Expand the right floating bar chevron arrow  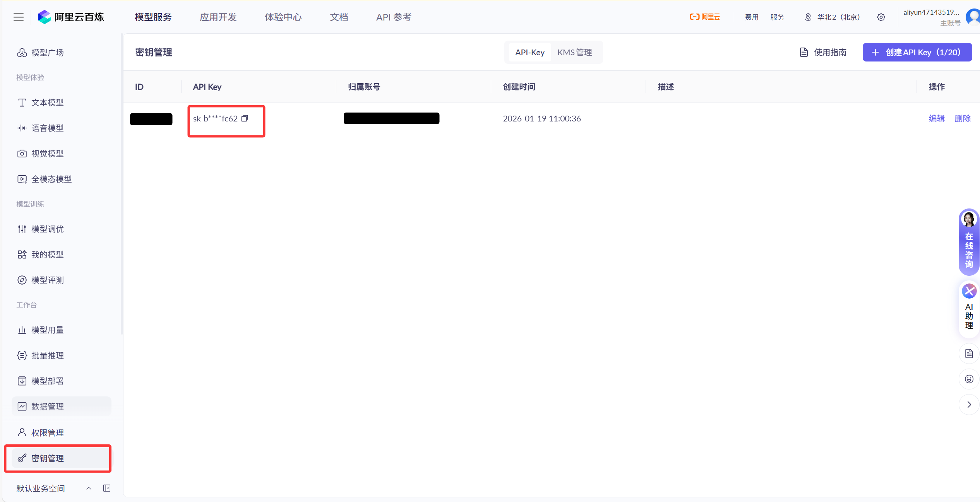click(969, 405)
